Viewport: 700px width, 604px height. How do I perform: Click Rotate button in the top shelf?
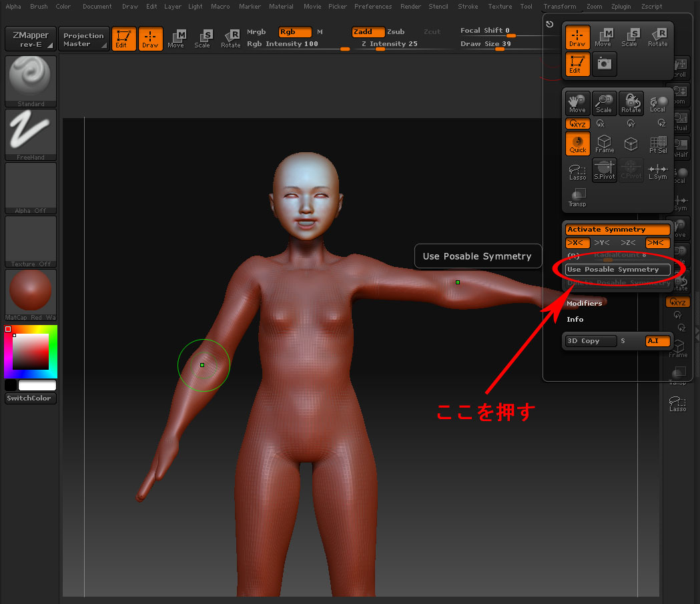(x=231, y=39)
